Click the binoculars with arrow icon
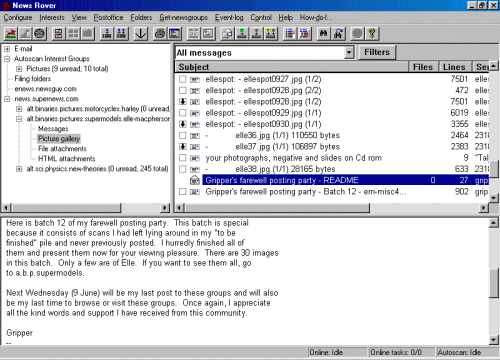Viewport: 500px width, 360px height. click(338, 34)
